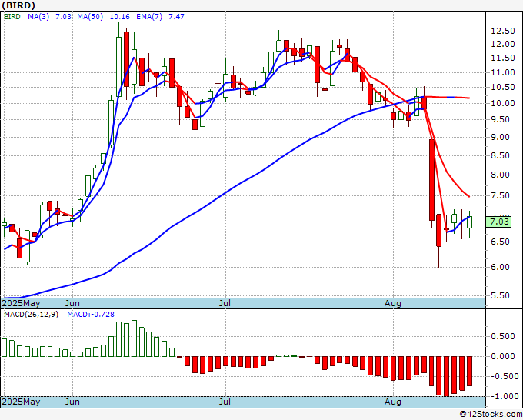The width and height of the screenshot is (523, 420).
Task: Click 2025May on the price chart time axis
Action: [21, 303]
